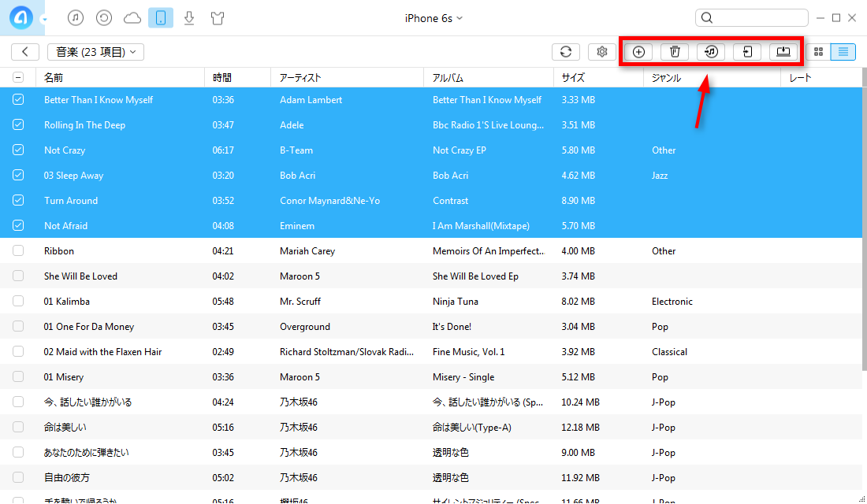The image size is (867, 504).
Task: Check 02 Maid with the Flaxen Hair
Action: coord(18,351)
